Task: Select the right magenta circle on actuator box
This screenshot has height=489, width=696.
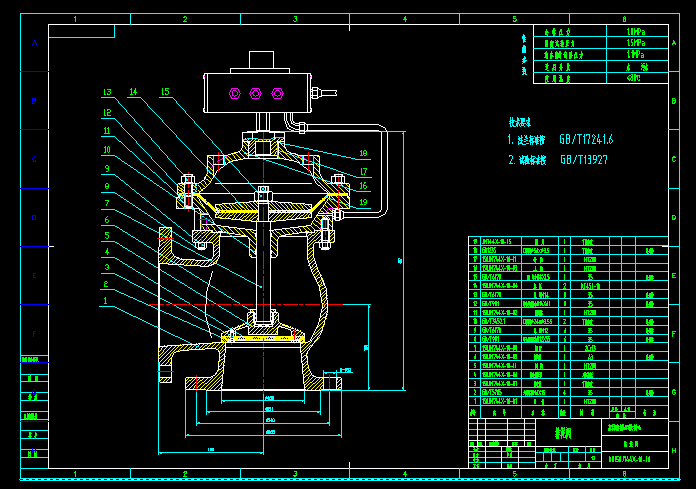Action: pos(277,94)
